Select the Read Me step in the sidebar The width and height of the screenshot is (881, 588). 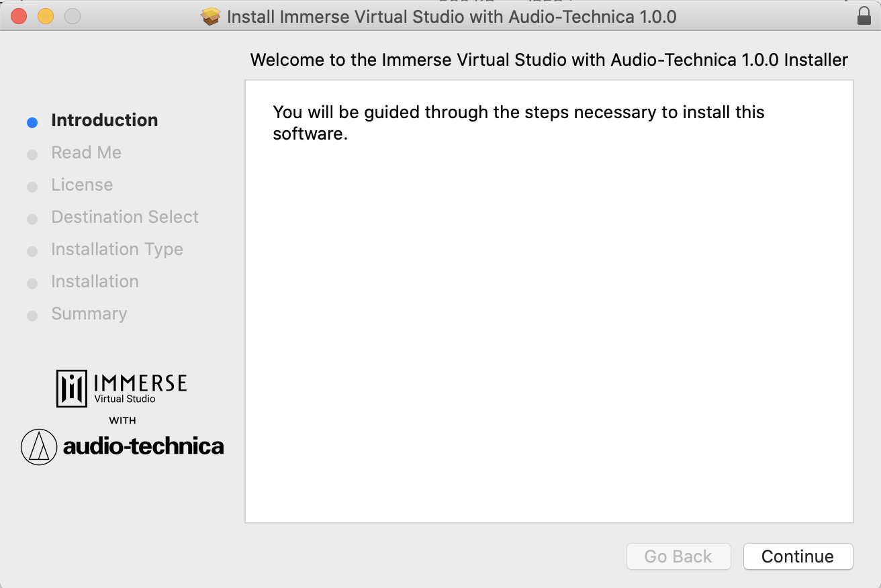tap(86, 152)
